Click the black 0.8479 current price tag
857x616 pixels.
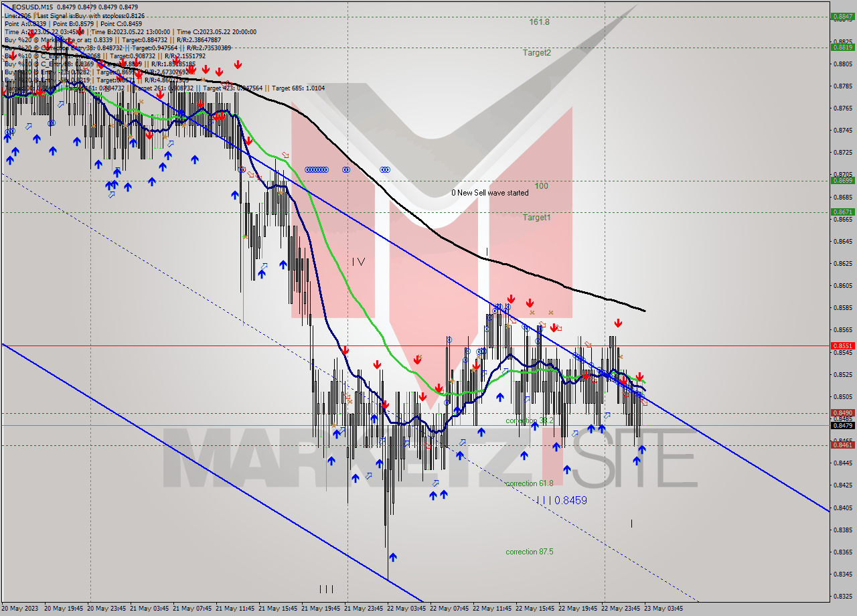(x=842, y=425)
